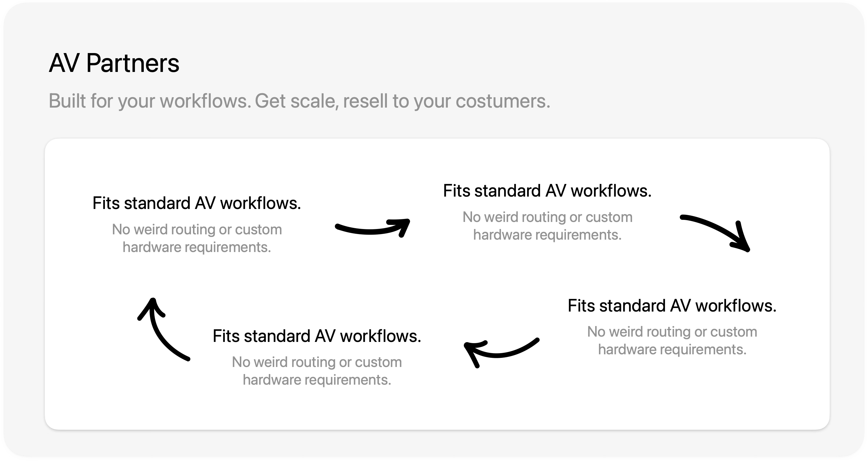Select the AV Partners title
The image size is (868, 461).
(x=114, y=63)
